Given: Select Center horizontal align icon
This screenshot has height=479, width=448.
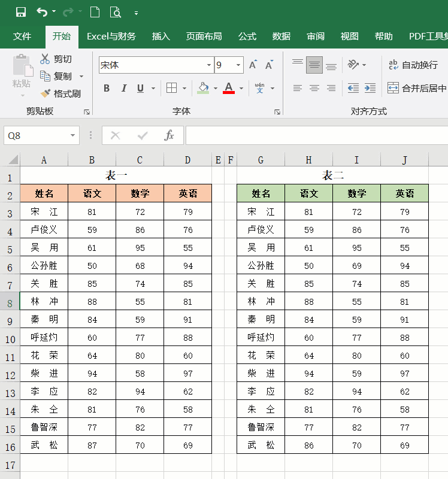Looking at the screenshot, I should coord(314,88).
